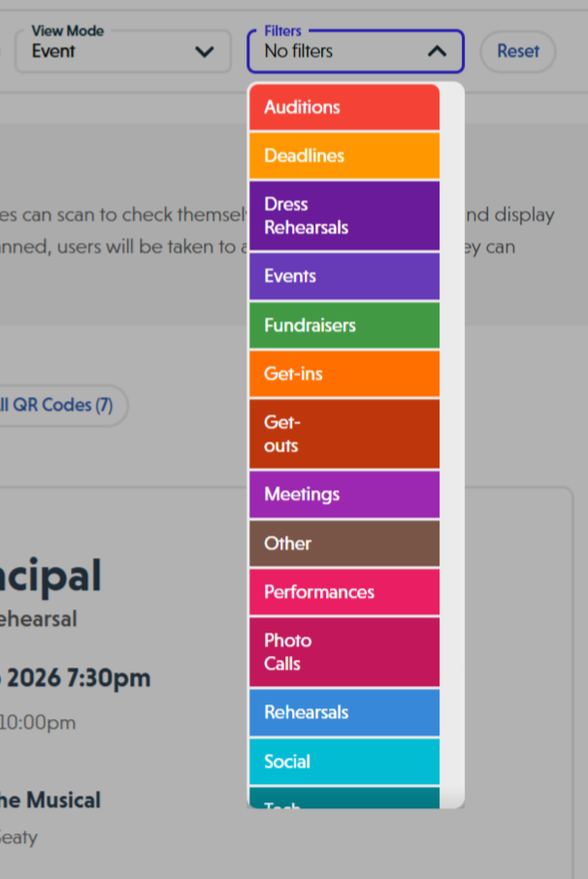The image size is (588, 879).
Task: Filter the calendar by Meetings
Action: 343,495
